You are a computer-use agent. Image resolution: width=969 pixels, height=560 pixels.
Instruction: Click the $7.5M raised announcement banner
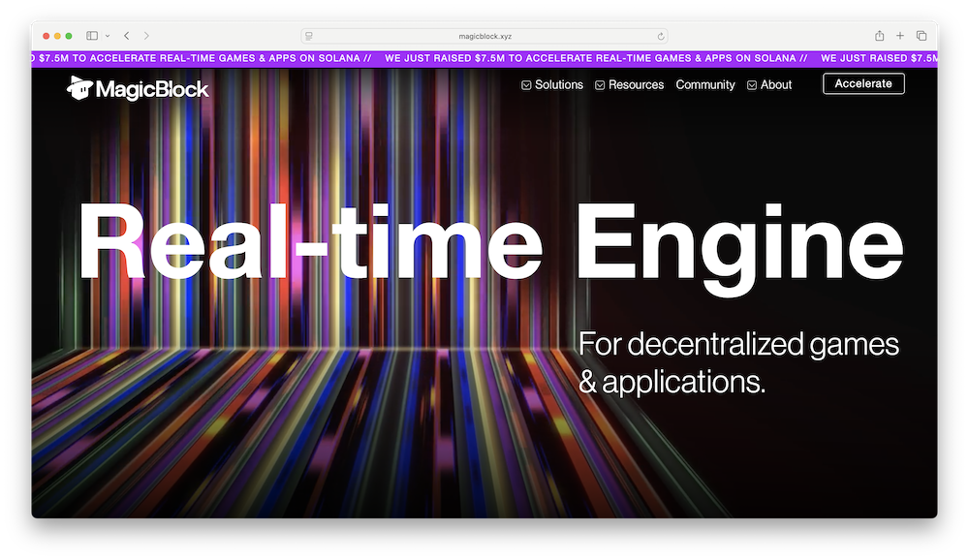coord(484,58)
